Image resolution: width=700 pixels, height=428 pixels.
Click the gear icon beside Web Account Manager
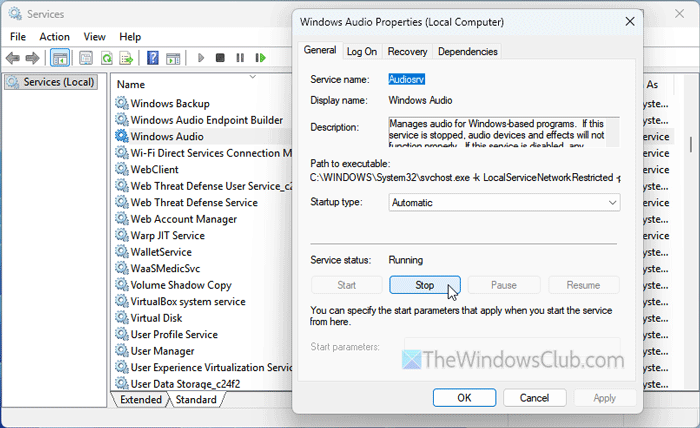(121, 219)
